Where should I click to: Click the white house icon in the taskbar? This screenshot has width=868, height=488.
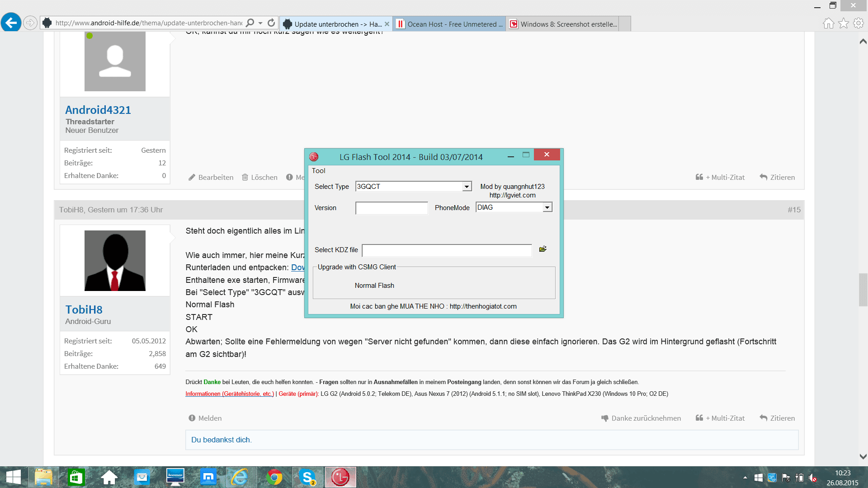point(109,477)
